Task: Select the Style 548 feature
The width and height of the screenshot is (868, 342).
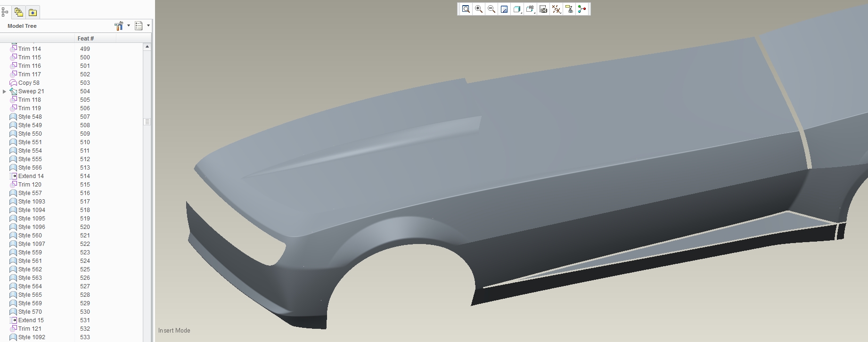Action: [x=25, y=117]
